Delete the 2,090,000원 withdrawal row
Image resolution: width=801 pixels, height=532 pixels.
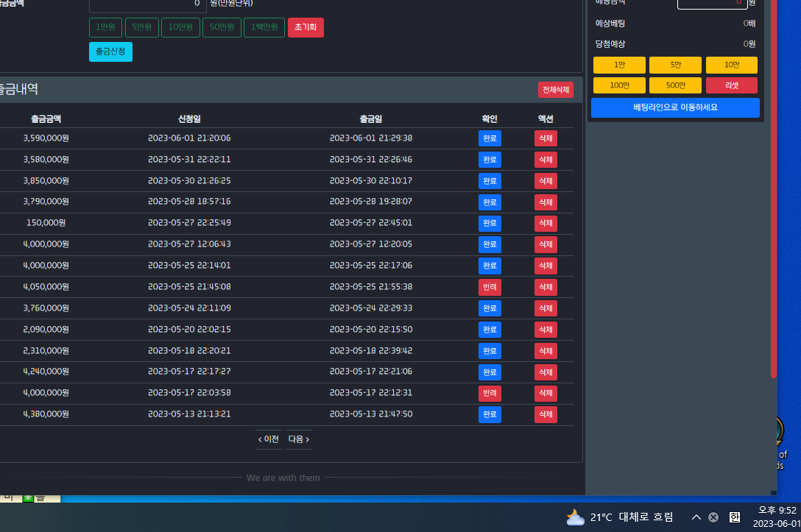click(546, 330)
